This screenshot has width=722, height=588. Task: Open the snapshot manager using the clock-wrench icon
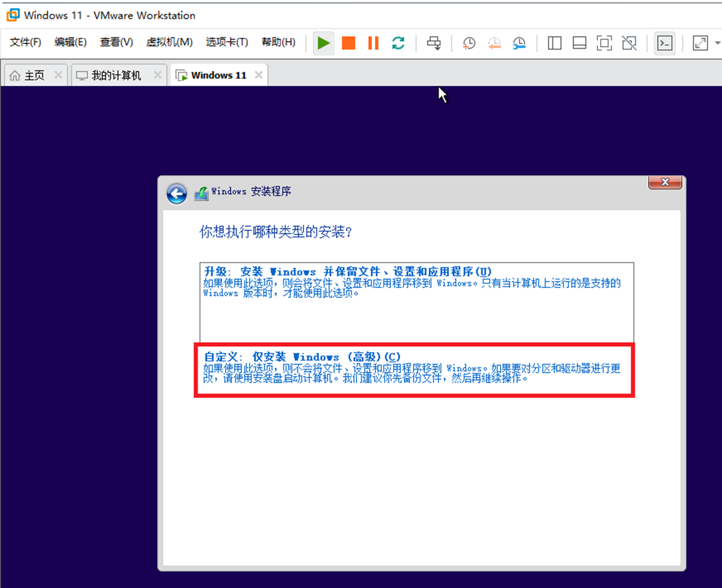pos(519,43)
